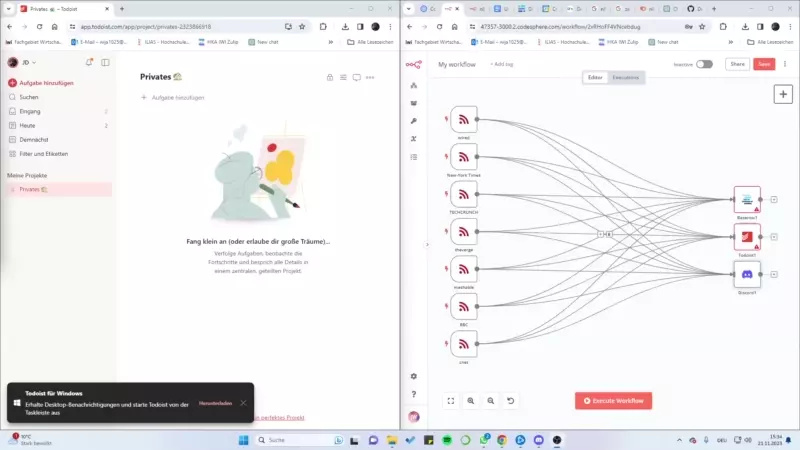Open the wired RSS feed node
Viewport: 800px width, 450px height.
click(x=463, y=119)
